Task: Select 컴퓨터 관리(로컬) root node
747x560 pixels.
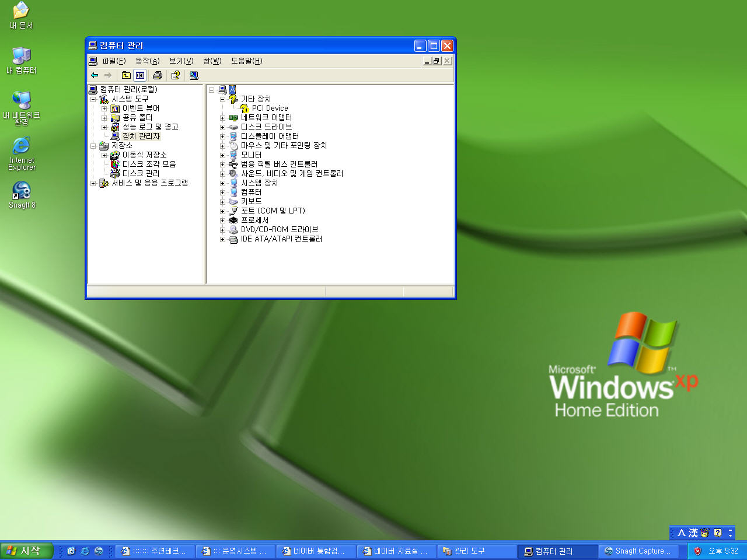Action: click(128, 89)
